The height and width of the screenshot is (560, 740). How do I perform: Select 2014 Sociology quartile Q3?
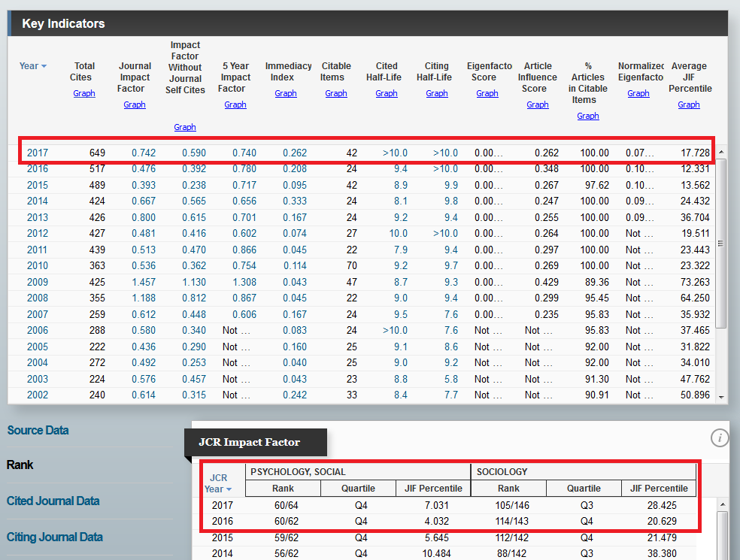coord(587,553)
